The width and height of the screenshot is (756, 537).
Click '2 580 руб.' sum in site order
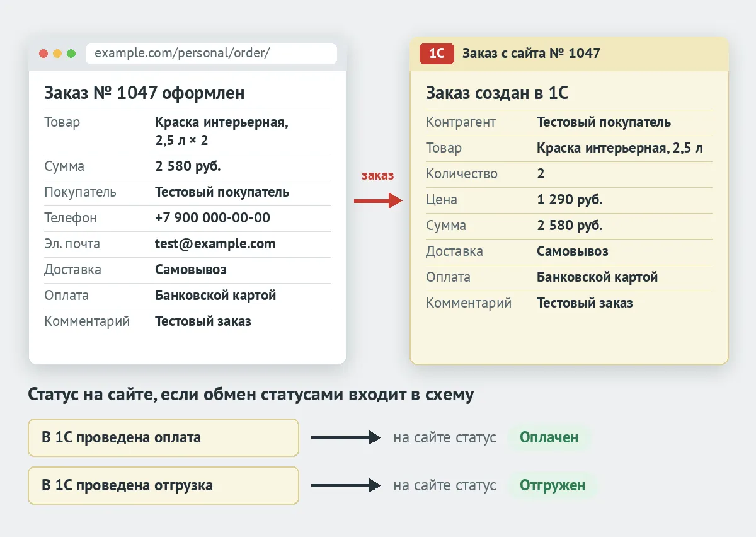188,166
